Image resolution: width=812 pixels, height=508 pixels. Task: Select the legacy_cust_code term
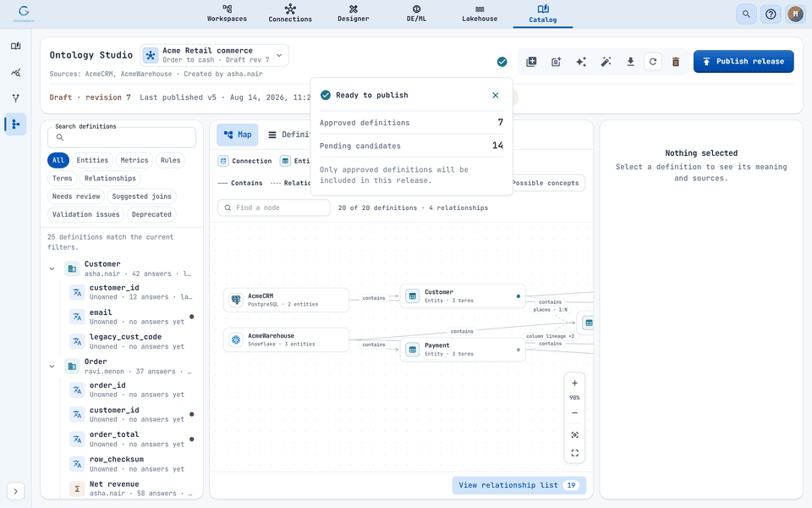(132, 341)
